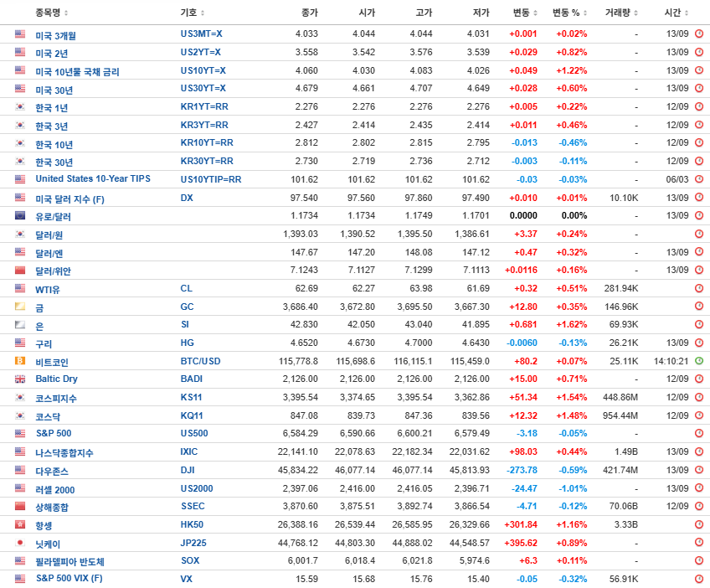Click the KR10YT=RR symbol cell
This screenshot has height=588, width=710.
point(207,142)
